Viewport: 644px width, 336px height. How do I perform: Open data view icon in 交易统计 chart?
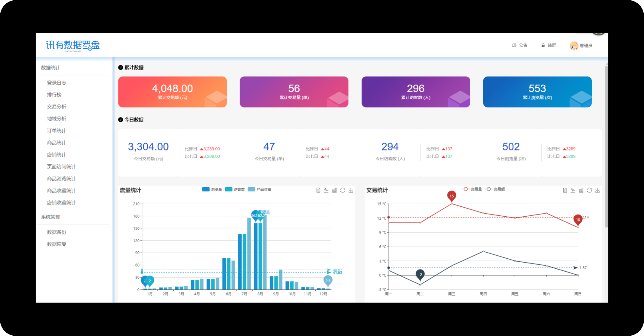pos(565,190)
